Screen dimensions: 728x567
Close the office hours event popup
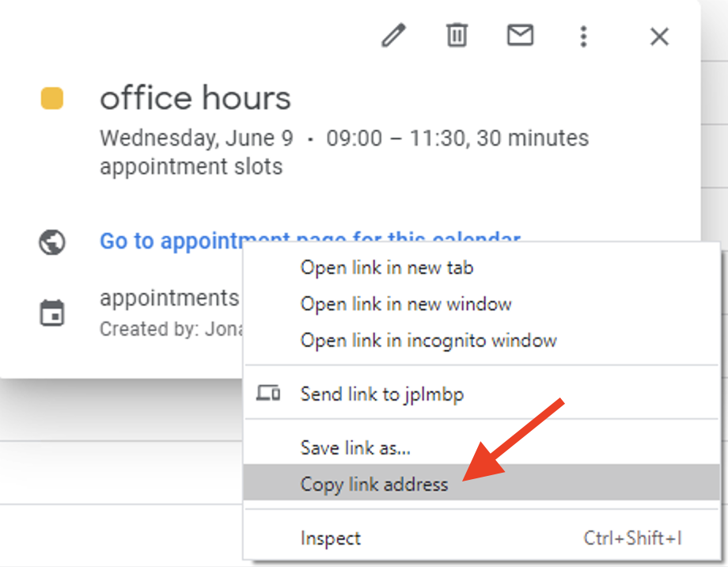[659, 36]
